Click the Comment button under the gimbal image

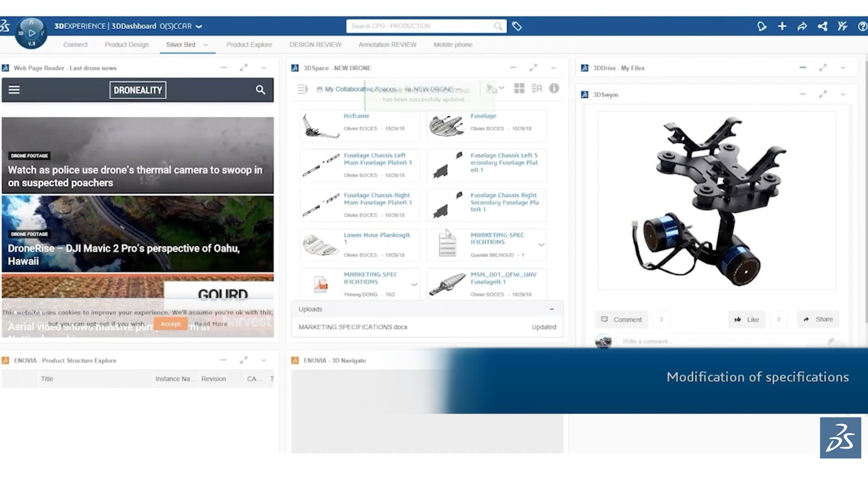[x=621, y=319]
